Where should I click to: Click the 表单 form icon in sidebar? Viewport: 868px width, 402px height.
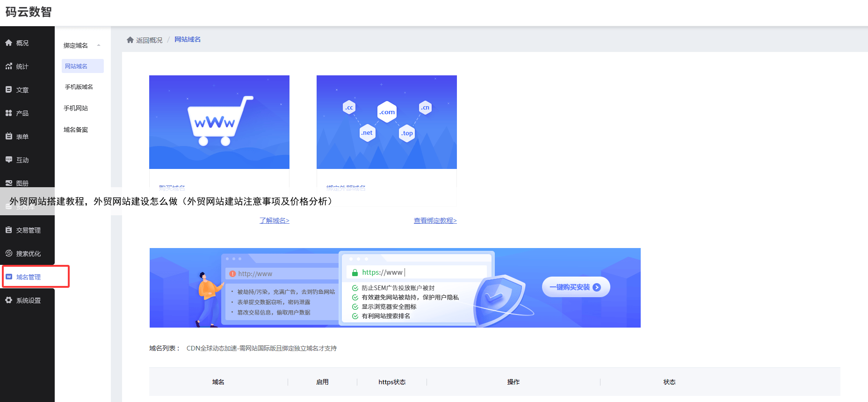[x=8, y=137]
